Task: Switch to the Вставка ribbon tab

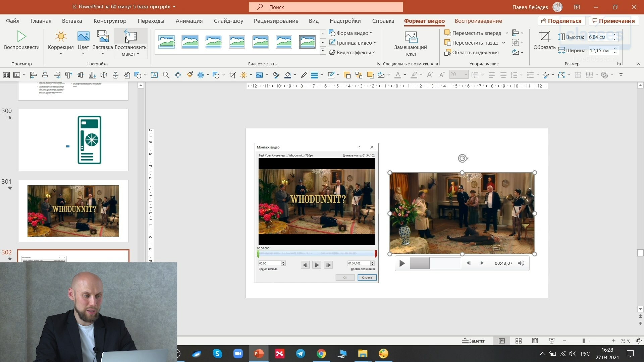Action: click(x=72, y=21)
